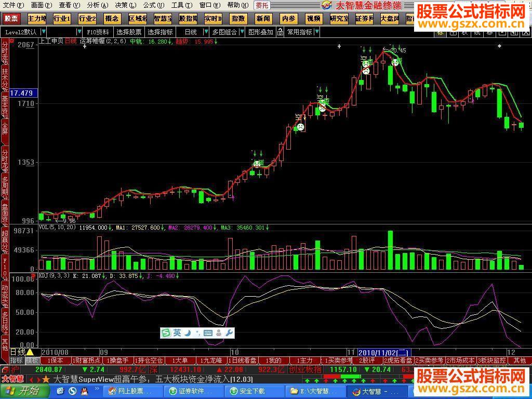Open the 动态买卖 side tab
The image size is (532, 399).
(x=5, y=294)
